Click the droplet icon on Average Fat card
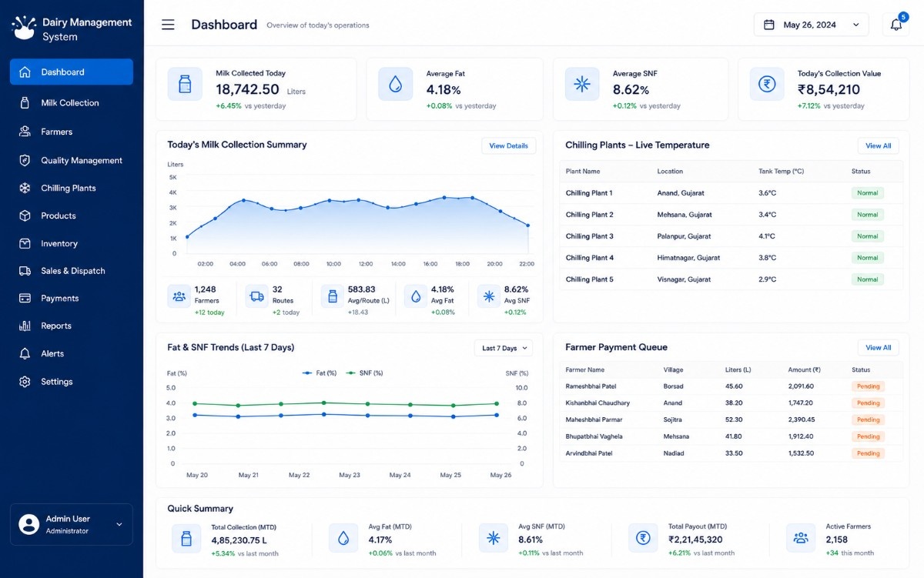 [x=395, y=84]
